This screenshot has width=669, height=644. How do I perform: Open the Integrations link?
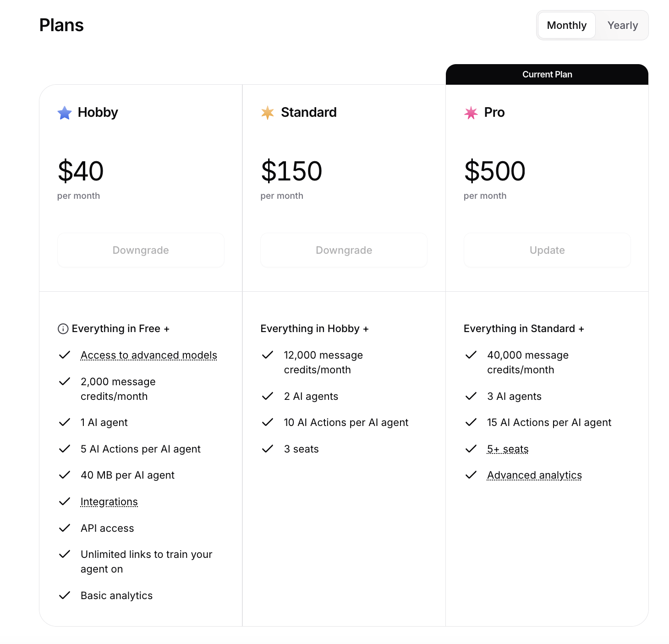109,501
